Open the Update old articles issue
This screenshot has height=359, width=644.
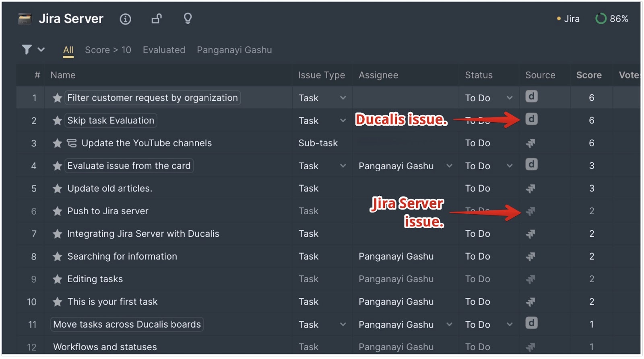pos(109,189)
